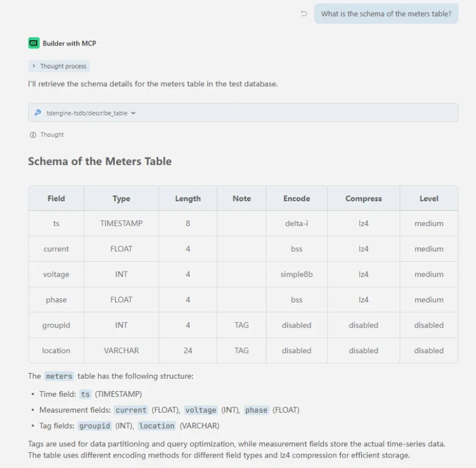Click the undo arrow beside the user question

(x=304, y=13)
